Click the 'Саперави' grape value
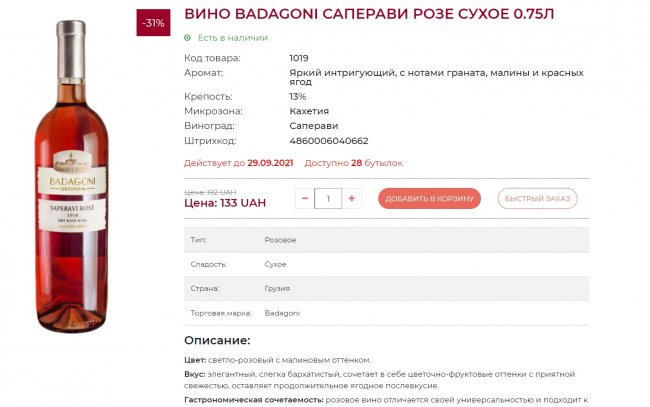650x407 pixels. click(314, 126)
